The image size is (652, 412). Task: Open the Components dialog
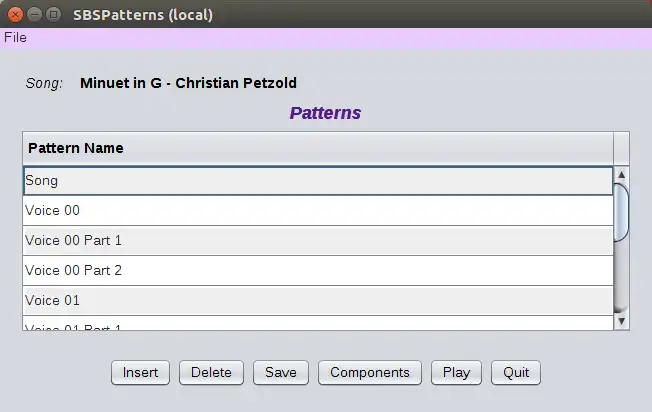370,372
